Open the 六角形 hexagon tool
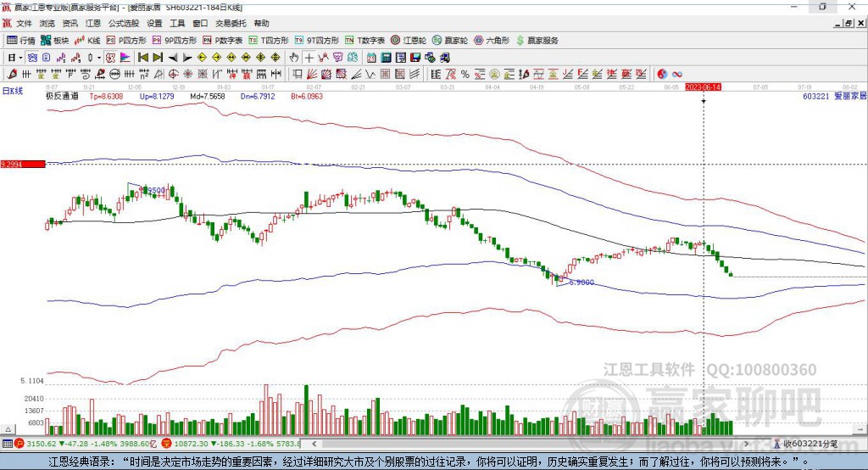This screenshot has width=868, height=470. point(492,41)
